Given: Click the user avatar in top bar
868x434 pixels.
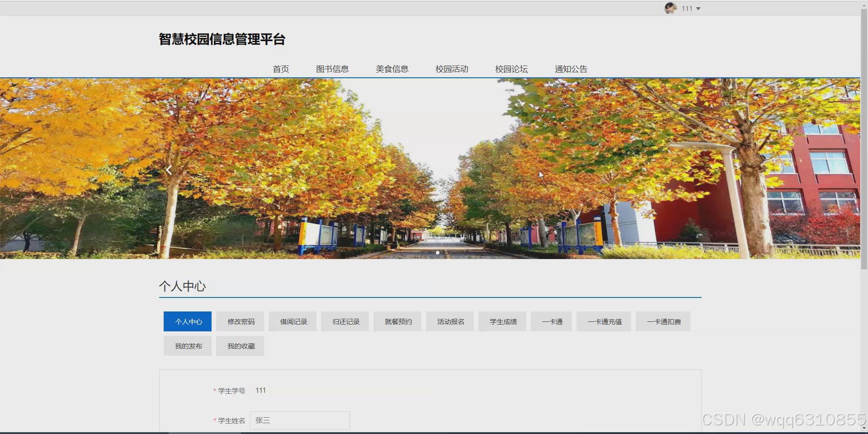Looking at the screenshot, I should [671, 8].
